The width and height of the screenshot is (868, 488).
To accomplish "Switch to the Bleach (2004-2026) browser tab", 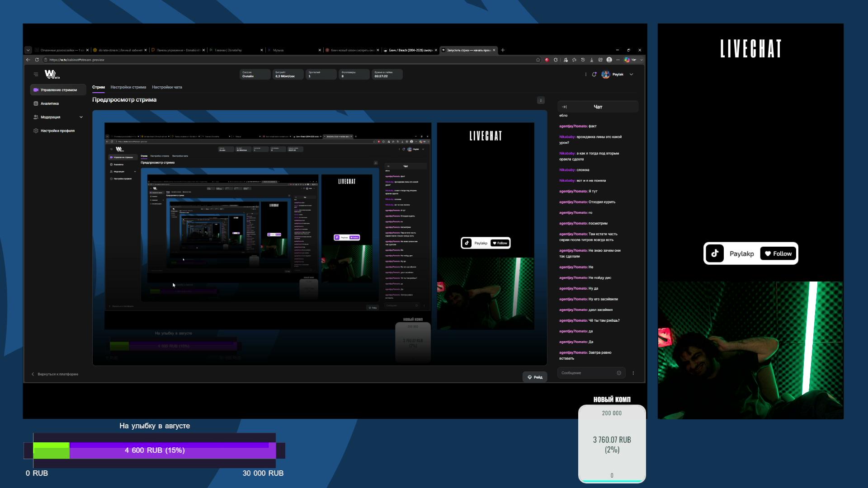I will click(x=410, y=50).
